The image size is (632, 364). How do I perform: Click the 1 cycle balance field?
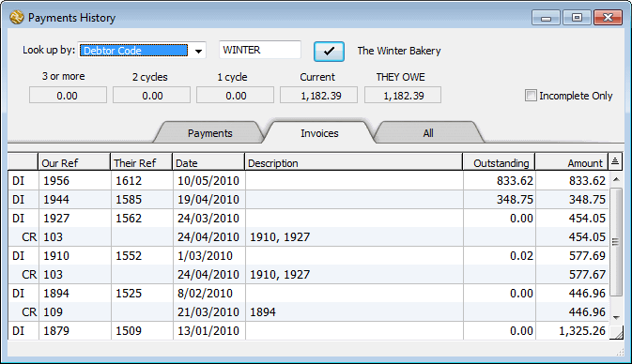click(x=235, y=96)
